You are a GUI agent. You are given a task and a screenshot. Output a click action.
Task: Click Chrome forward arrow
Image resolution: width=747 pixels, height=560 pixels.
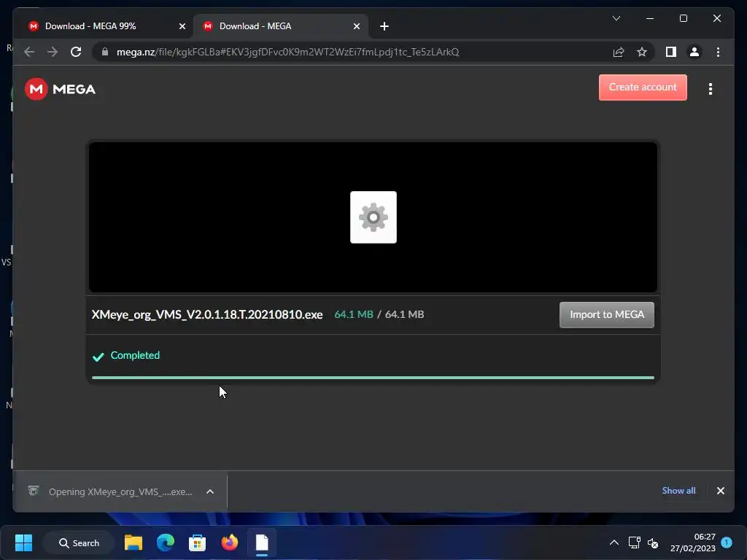pos(53,52)
